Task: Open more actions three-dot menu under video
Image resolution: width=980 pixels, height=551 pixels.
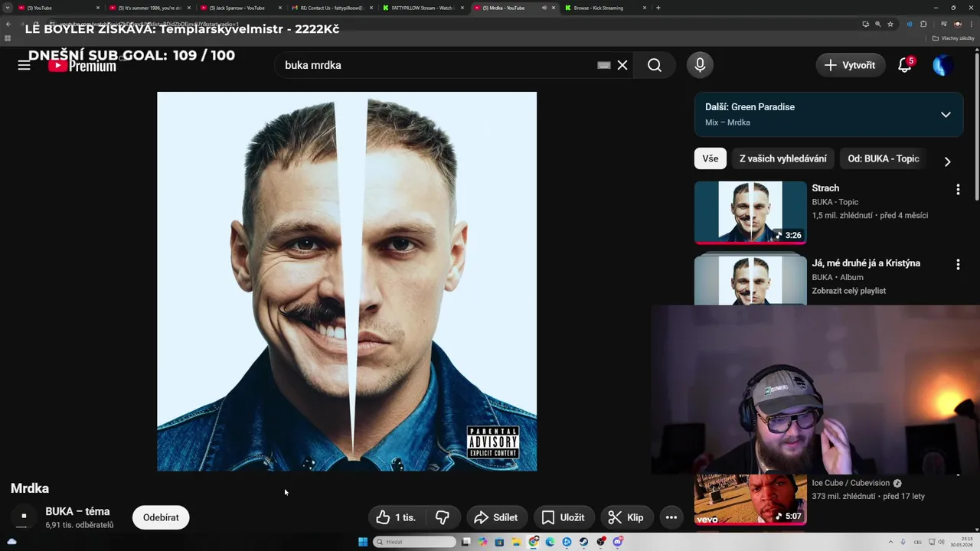Action: tap(671, 517)
